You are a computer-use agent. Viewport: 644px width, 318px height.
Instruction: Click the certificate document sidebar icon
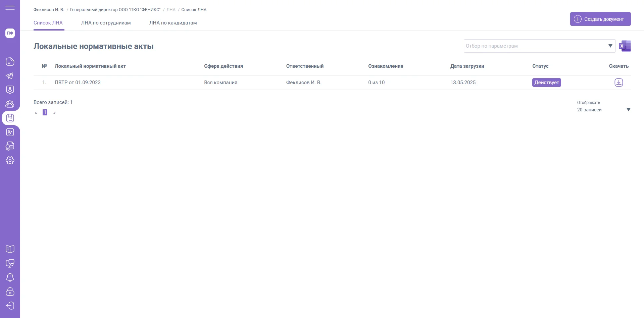point(10,146)
